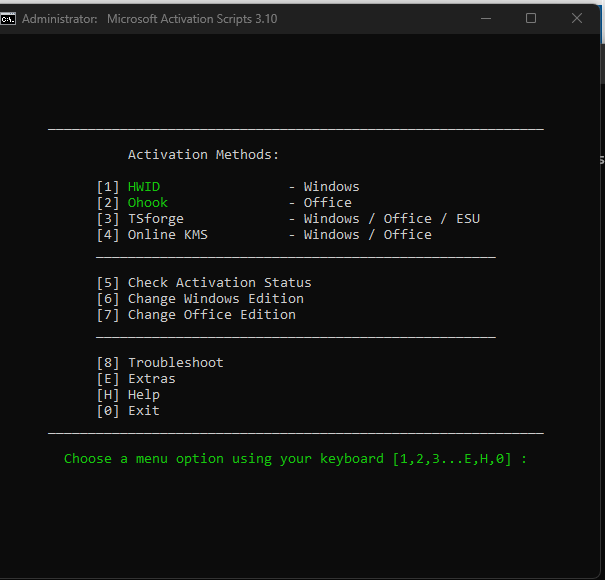Image resolution: width=605 pixels, height=580 pixels.
Task: Click 'Windows / Office' on Online KMS row
Action: click(x=368, y=235)
